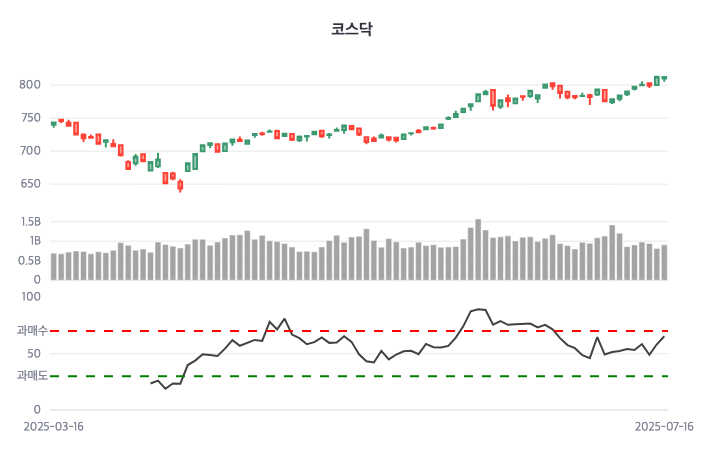The height and width of the screenshot is (450, 704).
Task: Click the tallest gray volume bar
Action: pyautogui.click(x=478, y=250)
